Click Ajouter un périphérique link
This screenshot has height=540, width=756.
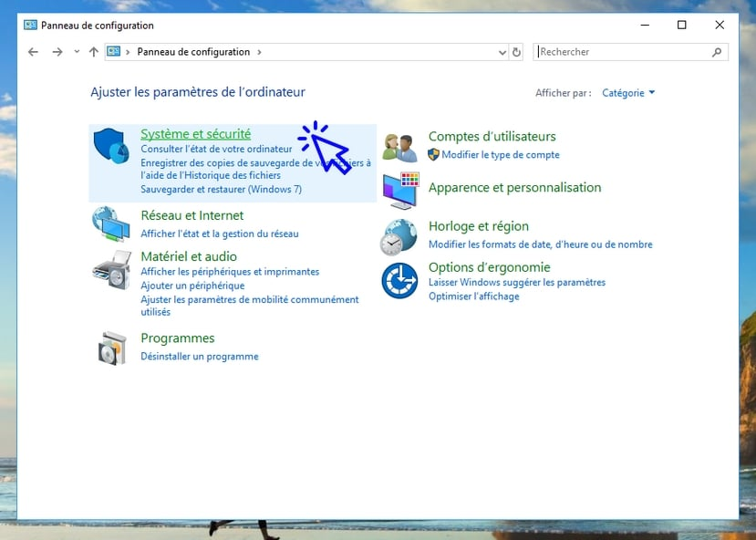pos(192,286)
